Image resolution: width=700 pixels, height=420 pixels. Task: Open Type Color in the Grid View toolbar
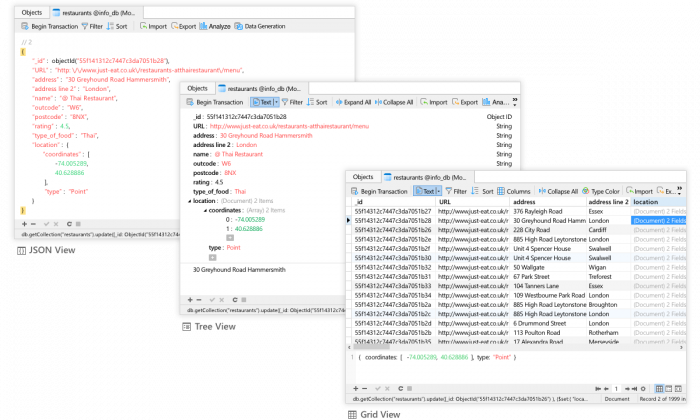tap(601, 191)
